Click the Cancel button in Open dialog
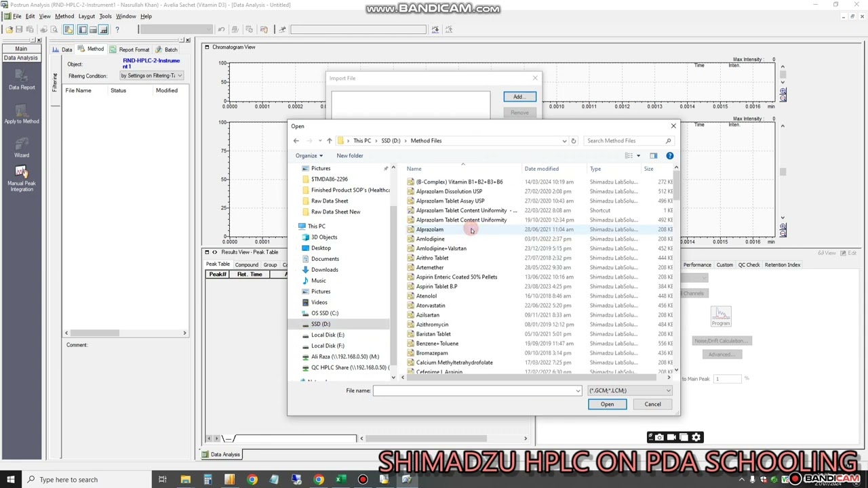This screenshot has height=488, width=868. click(x=652, y=405)
